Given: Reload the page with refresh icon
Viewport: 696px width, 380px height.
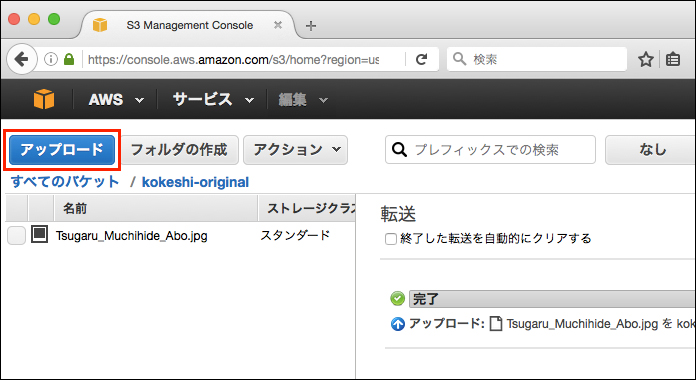Looking at the screenshot, I should coord(421,59).
